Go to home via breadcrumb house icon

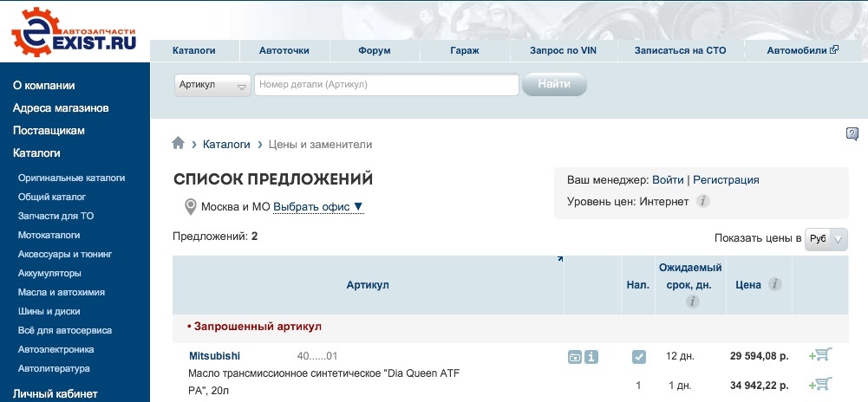pyautogui.click(x=179, y=144)
